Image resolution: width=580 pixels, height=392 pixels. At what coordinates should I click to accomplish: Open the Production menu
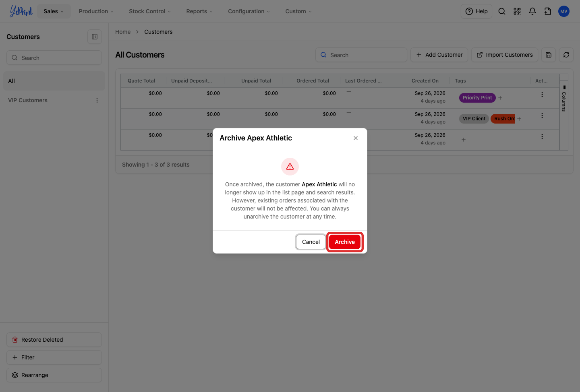tap(96, 11)
